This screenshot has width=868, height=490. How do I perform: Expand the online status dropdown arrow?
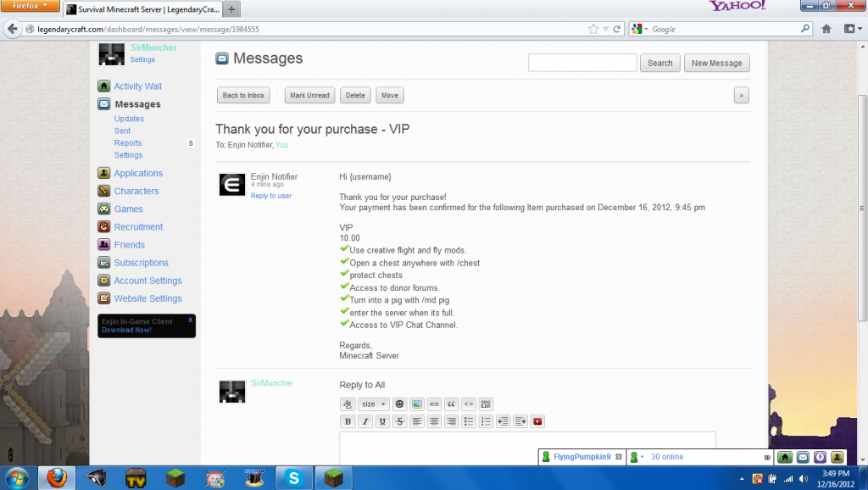[x=643, y=458]
